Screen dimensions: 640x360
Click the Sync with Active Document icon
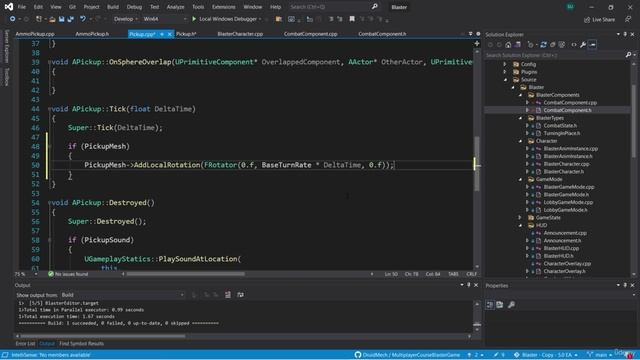543,45
